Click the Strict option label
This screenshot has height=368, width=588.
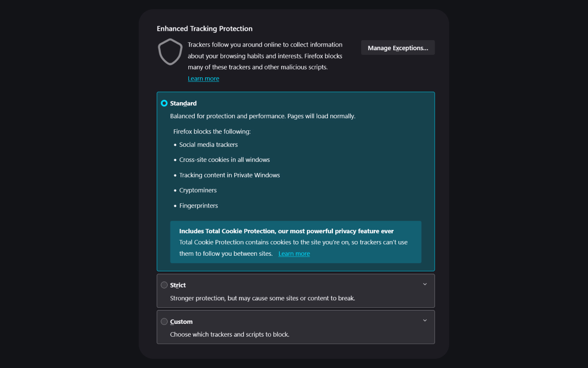177,285
